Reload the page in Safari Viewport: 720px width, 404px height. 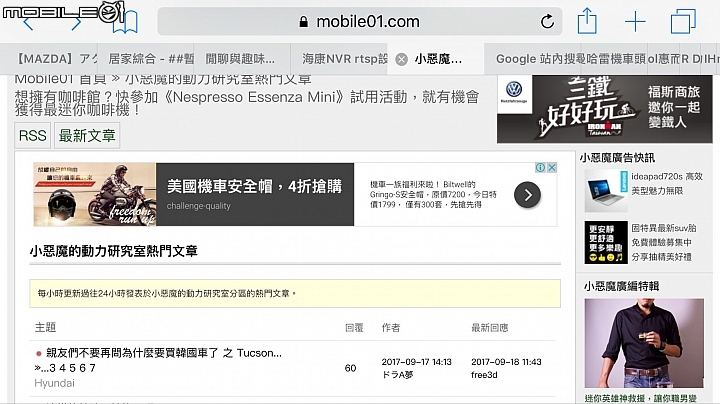point(547,21)
